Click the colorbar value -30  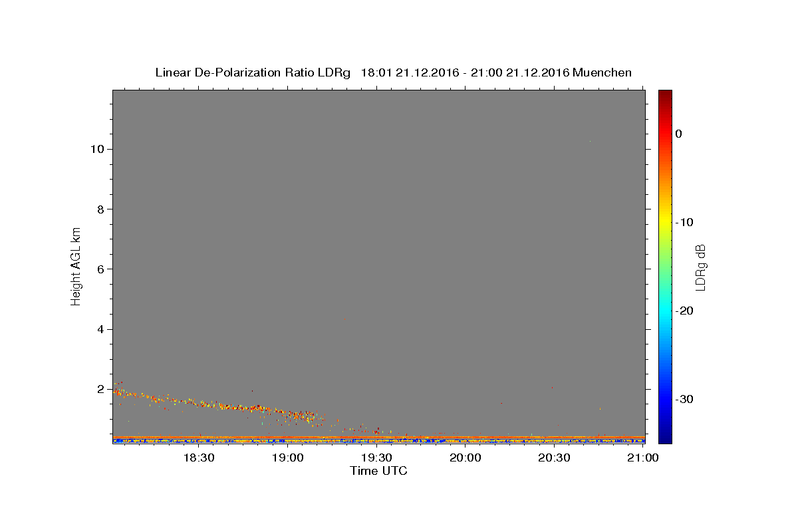click(684, 399)
